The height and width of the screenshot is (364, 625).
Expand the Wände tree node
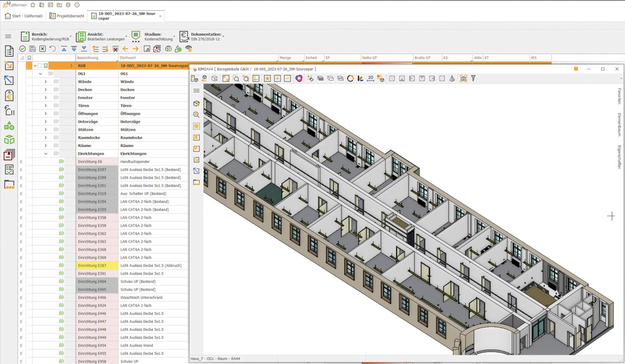(x=46, y=82)
